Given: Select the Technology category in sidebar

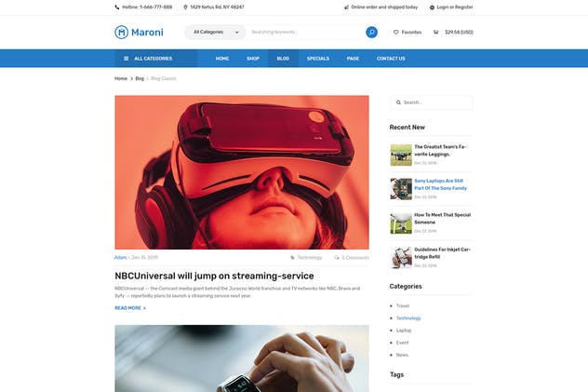Looking at the screenshot, I should point(408,318).
